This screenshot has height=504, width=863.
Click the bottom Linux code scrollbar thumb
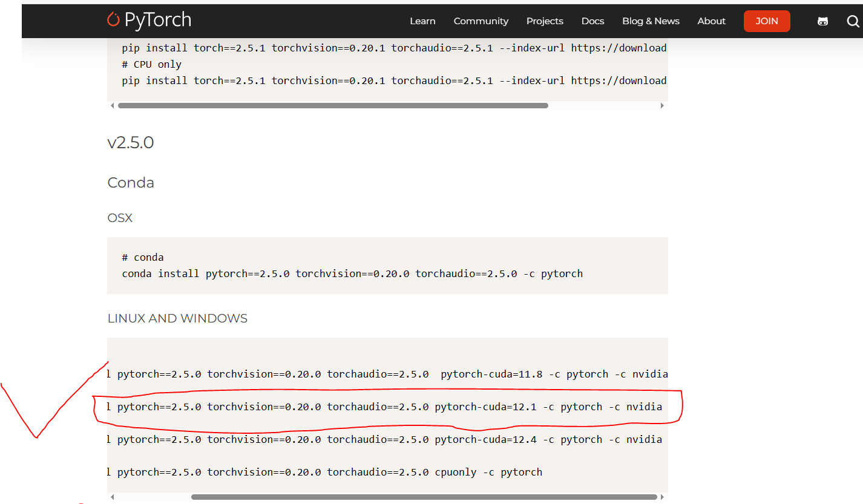point(424,497)
